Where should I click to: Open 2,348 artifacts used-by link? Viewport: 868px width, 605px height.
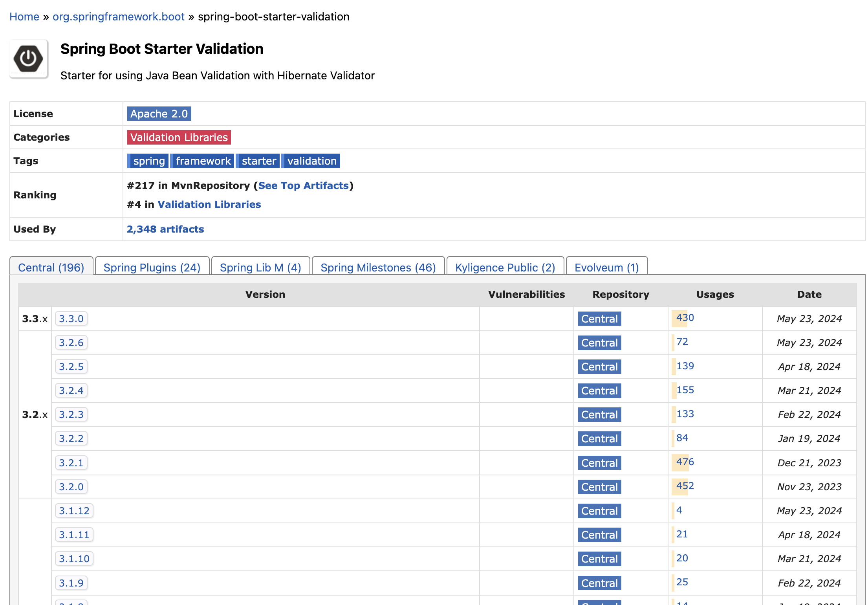pyautogui.click(x=165, y=229)
